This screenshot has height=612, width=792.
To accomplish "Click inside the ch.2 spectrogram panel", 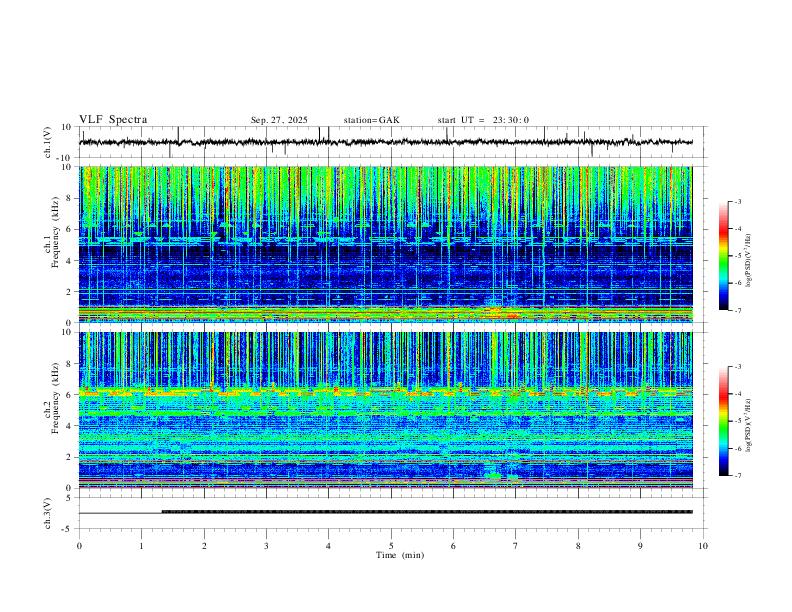I will coord(385,410).
